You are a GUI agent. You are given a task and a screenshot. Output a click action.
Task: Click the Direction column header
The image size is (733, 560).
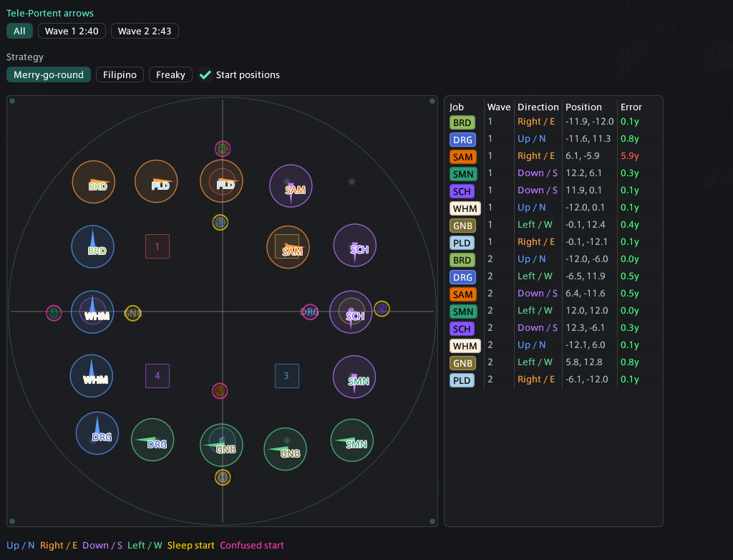pos(538,107)
